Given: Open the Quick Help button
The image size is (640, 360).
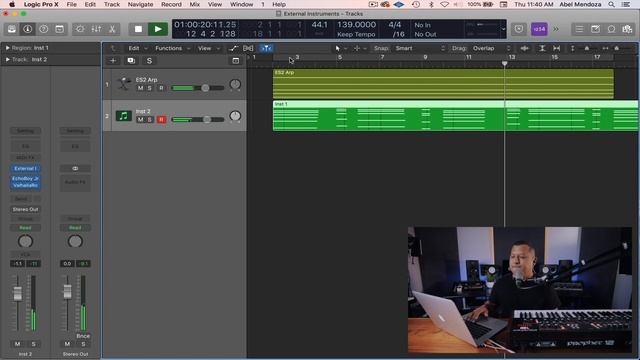Looking at the screenshot, I should [44, 29].
